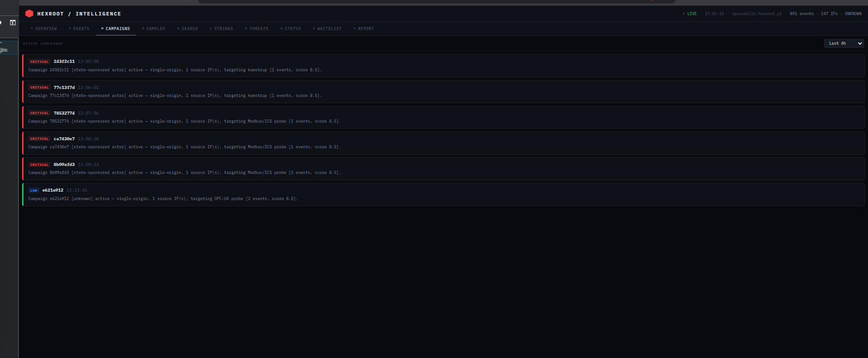Go to the Search tab

coord(188,29)
